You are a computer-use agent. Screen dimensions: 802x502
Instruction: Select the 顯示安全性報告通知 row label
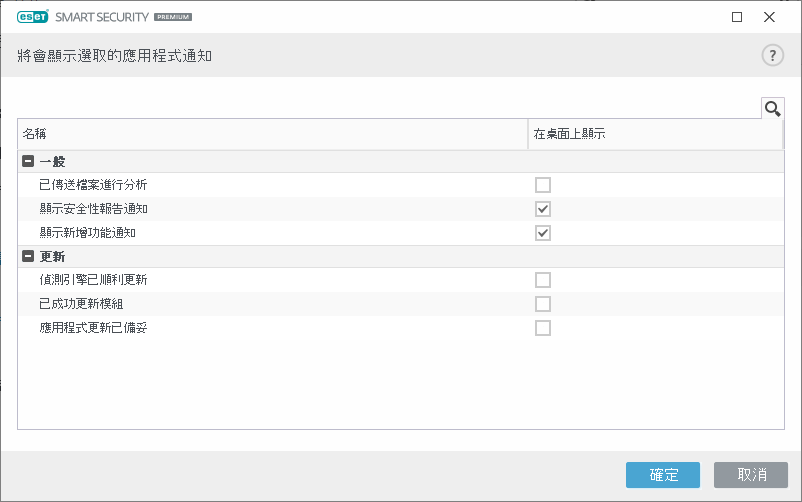[x=94, y=209]
